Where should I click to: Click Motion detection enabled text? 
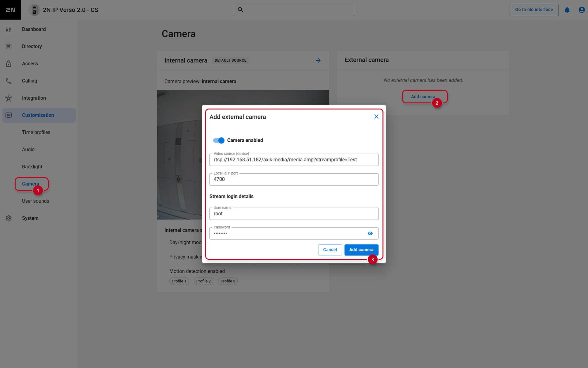click(x=197, y=271)
